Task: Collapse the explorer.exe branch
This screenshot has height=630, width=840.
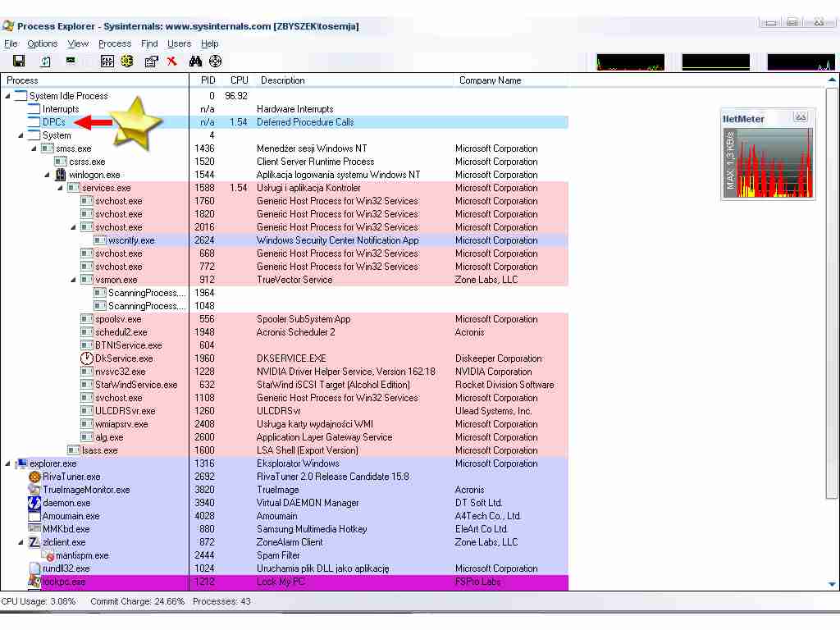Action: [8, 463]
